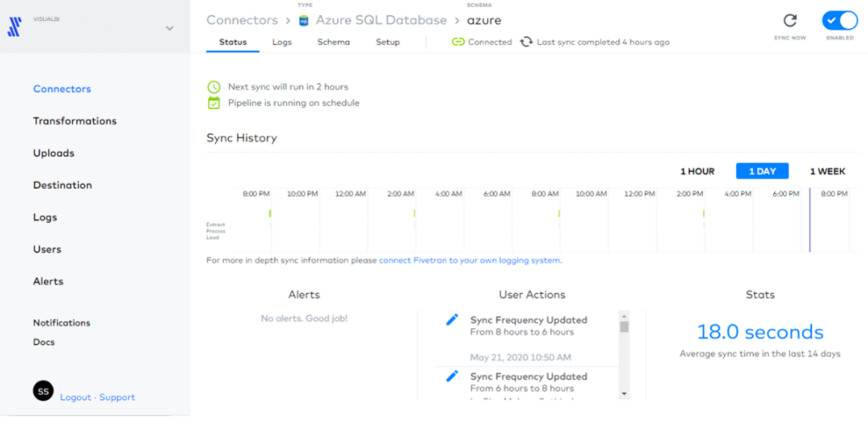Image resolution: width=868 pixels, height=444 pixels.
Task: Click the SS user avatar
Action: pyautogui.click(x=43, y=391)
